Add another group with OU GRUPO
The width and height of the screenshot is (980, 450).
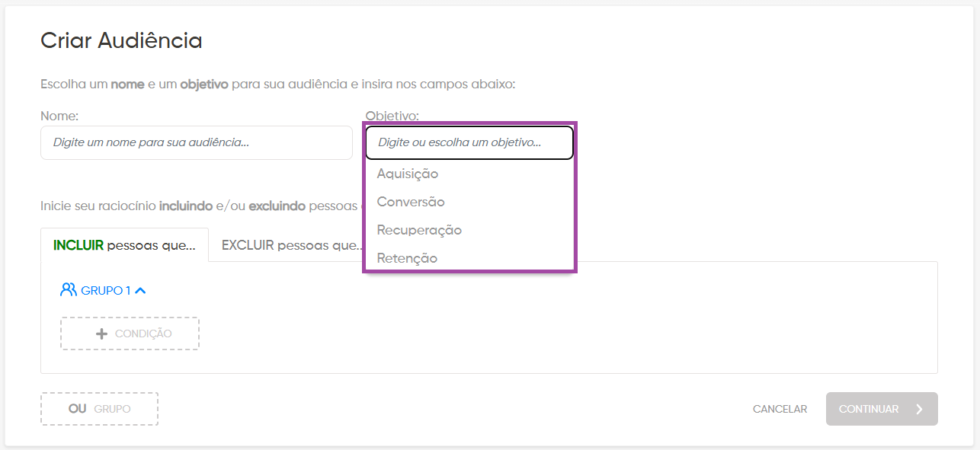pyautogui.click(x=99, y=409)
